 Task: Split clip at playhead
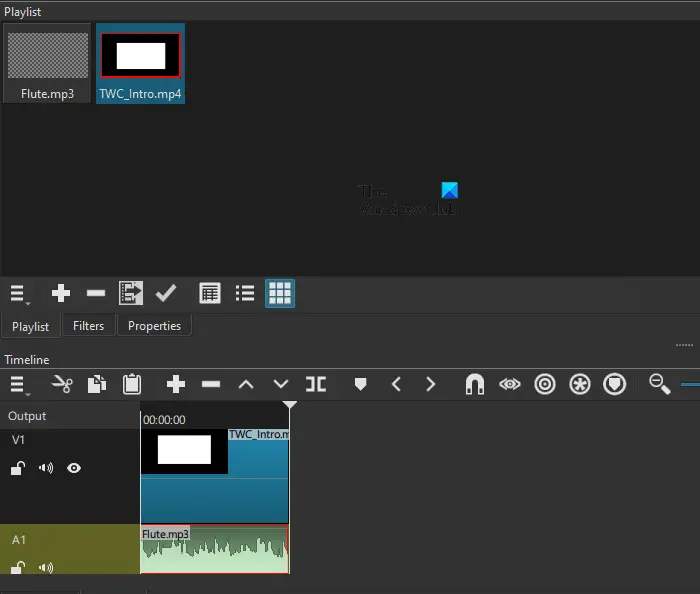point(316,384)
